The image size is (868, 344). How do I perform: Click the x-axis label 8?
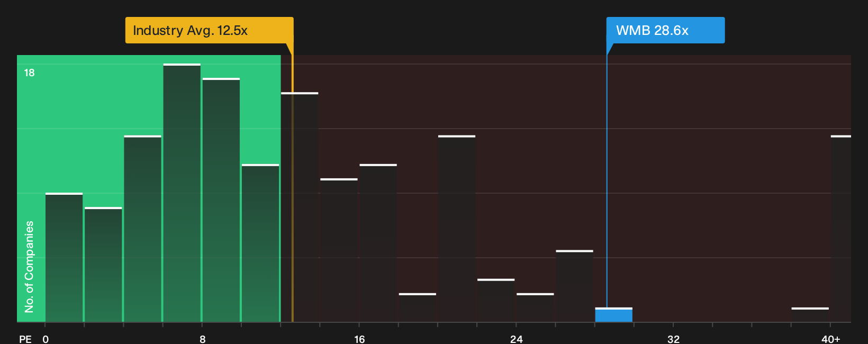tap(203, 339)
